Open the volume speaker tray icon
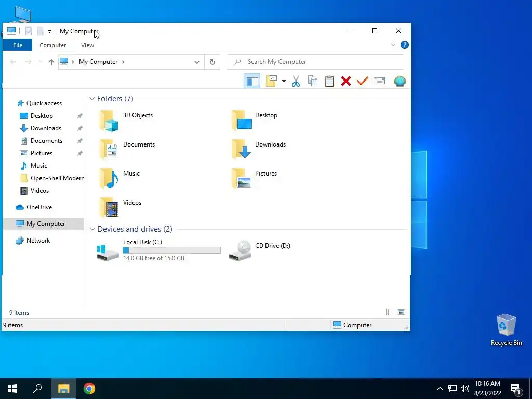Image resolution: width=532 pixels, height=399 pixels. point(465,389)
